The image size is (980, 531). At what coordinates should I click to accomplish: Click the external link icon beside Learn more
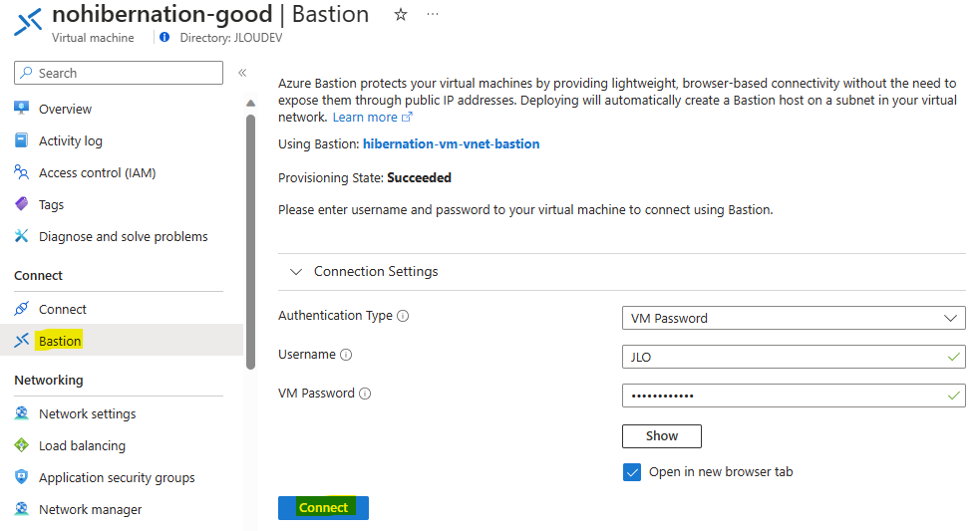(x=407, y=117)
